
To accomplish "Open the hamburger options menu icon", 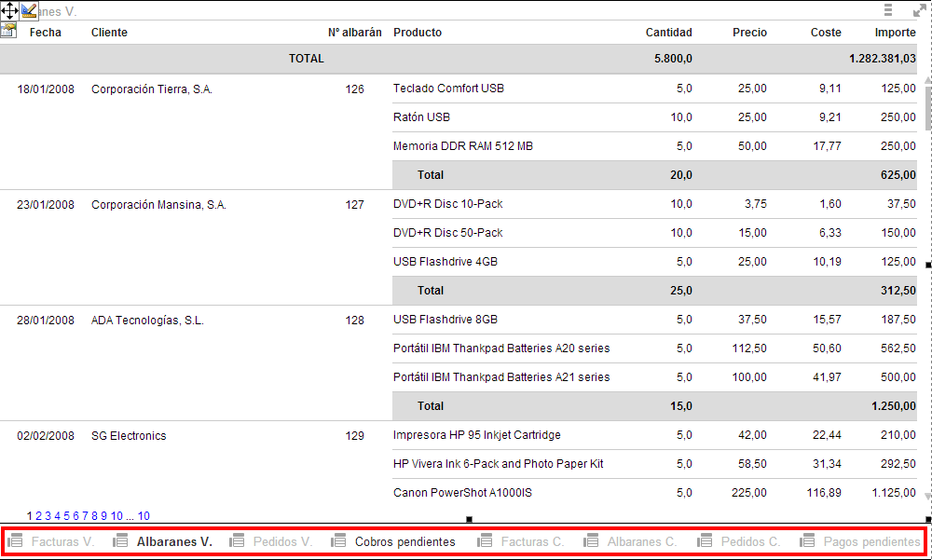I will pyautogui.click(x=888, y=10).
